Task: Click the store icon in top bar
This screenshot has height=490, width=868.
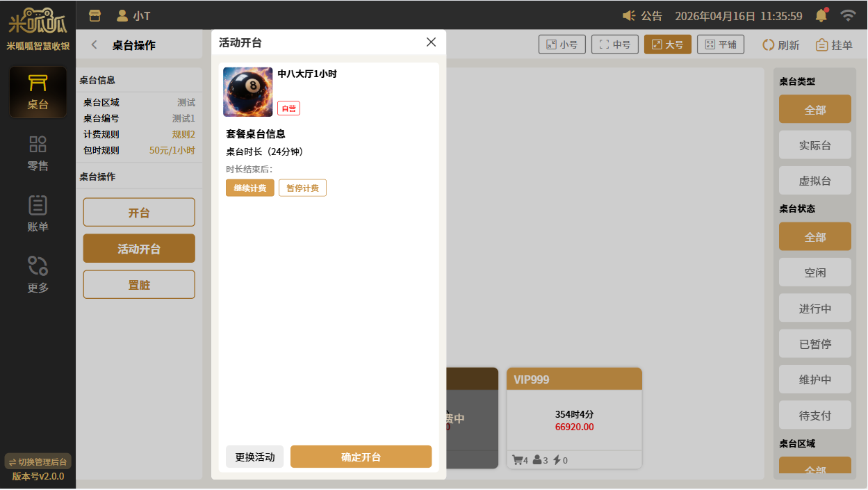Action: click(x=95, y=15)
